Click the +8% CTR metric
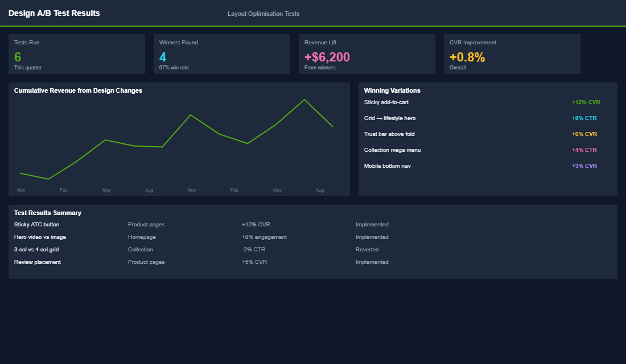This screenshot has height=364, width=626. point(584,118)
